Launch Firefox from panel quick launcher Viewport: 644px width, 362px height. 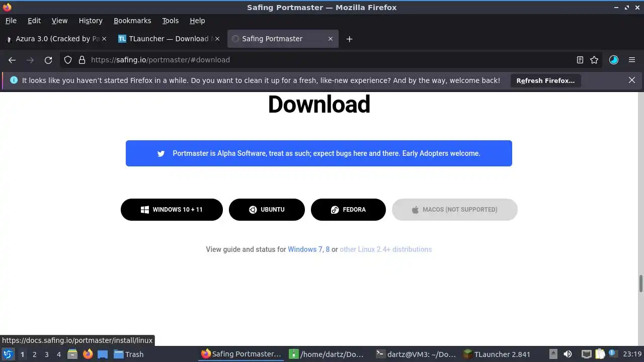[88, 354]
